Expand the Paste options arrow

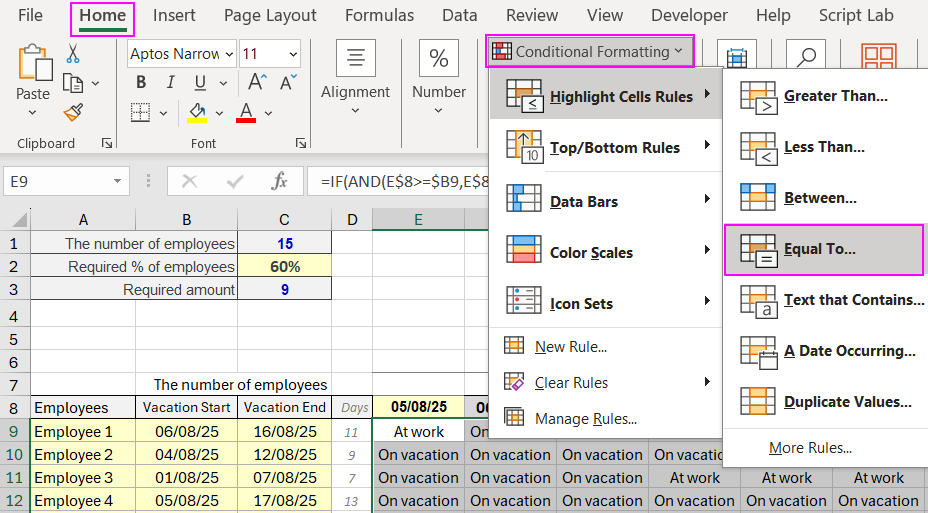tap(33, 112)
